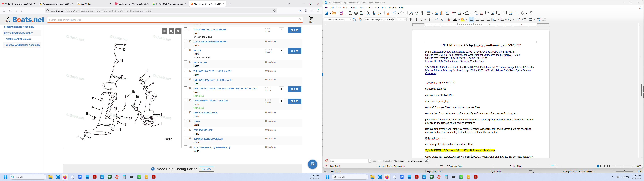Tick the checkbox for item 11 Gasket
Screen dimensions: 644x181
coord(186,50)
